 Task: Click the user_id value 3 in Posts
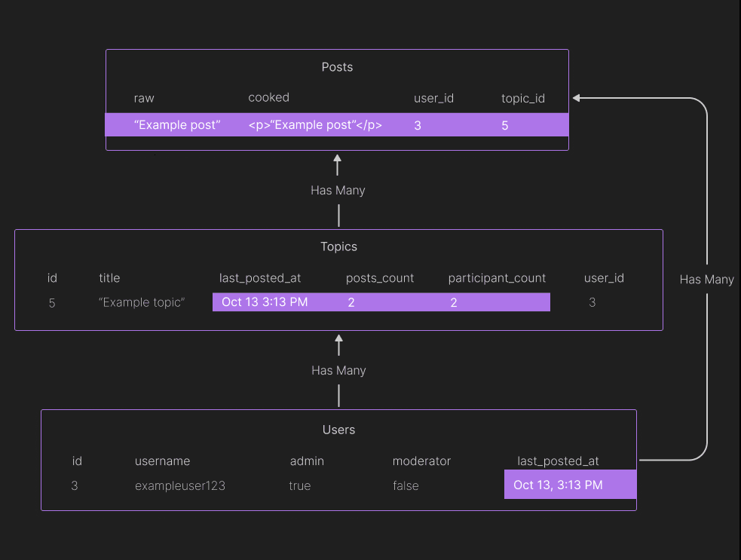(418, 125)
